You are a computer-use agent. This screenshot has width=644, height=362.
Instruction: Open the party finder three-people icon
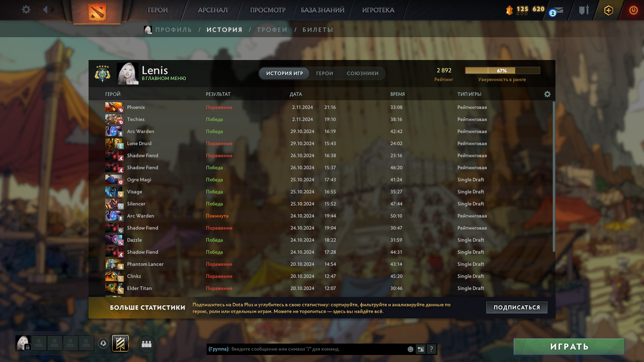click(146, 344)
